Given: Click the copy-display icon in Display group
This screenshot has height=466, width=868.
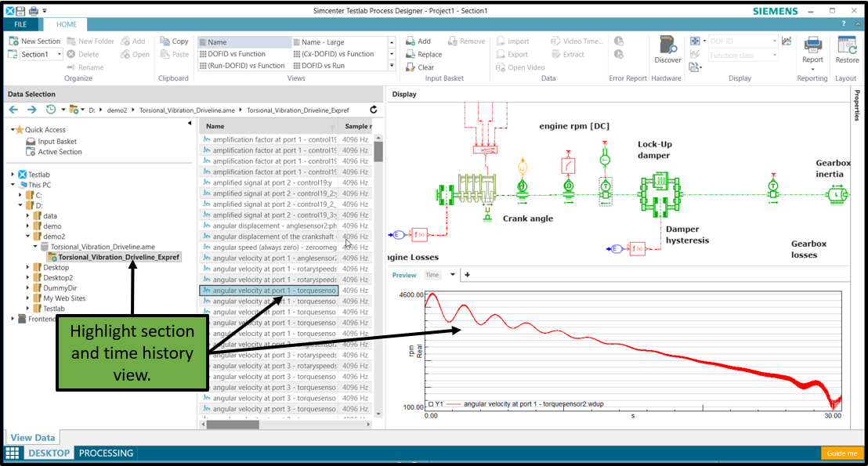Looking at the screenshot, I should [x=693, y=67].
